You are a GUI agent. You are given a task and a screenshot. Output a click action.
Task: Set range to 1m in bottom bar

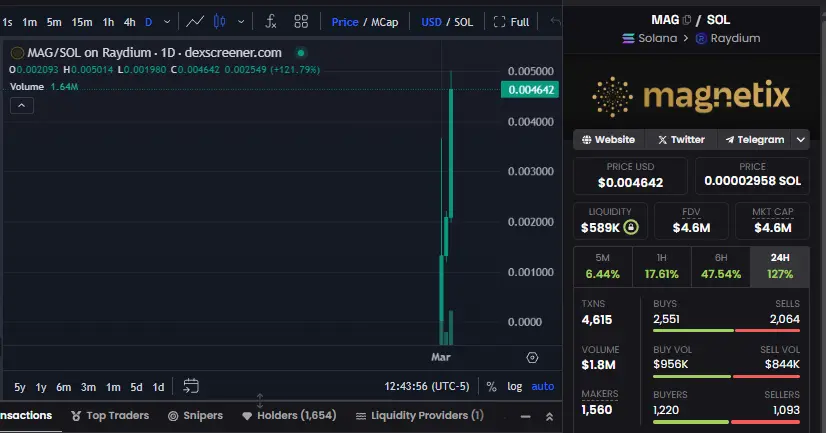coord(113,387)
